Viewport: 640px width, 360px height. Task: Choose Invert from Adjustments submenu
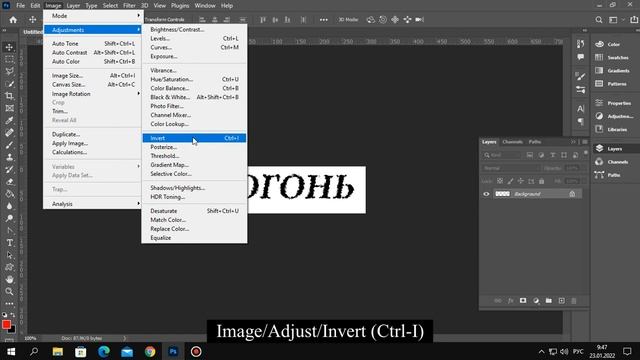click(x=194, y=138)
